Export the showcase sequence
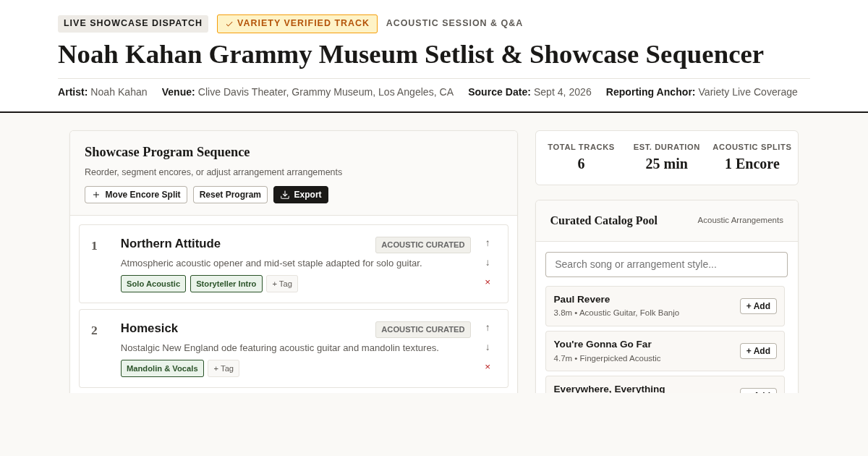Viewport: 868px width, 456px height. point(301,195)
